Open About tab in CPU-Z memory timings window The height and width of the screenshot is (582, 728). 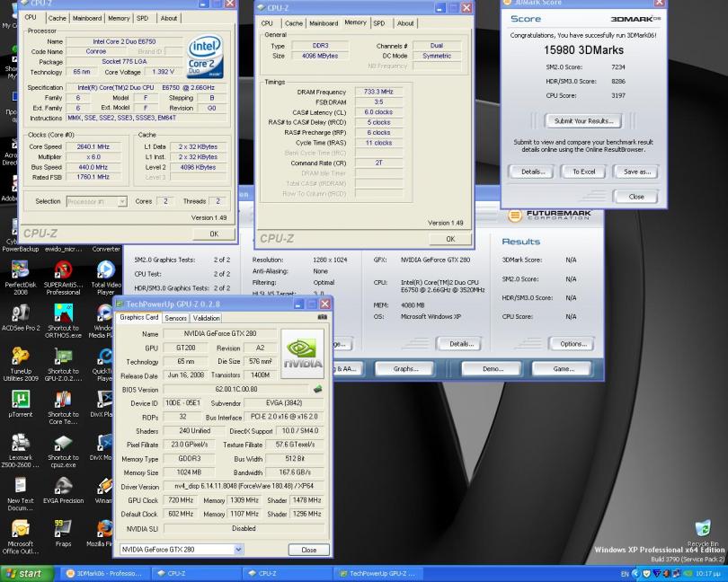click(405, 23)
